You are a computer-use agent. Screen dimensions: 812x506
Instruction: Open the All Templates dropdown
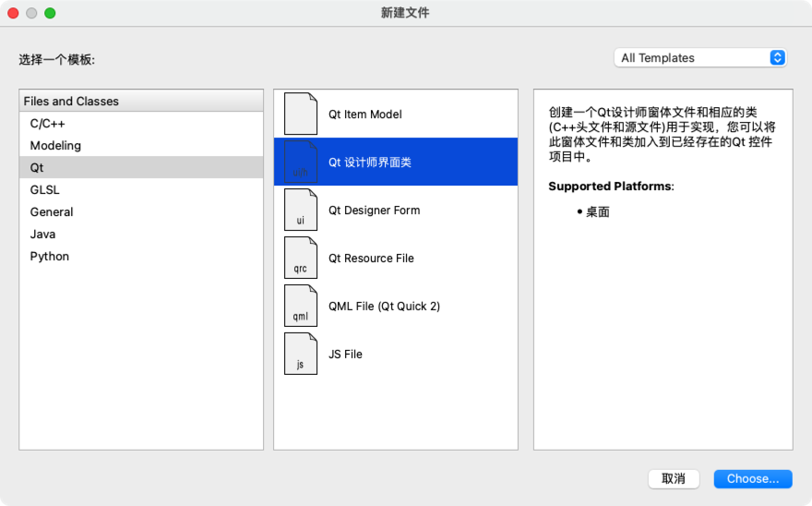pyautogui.click(x=700, y=57)
